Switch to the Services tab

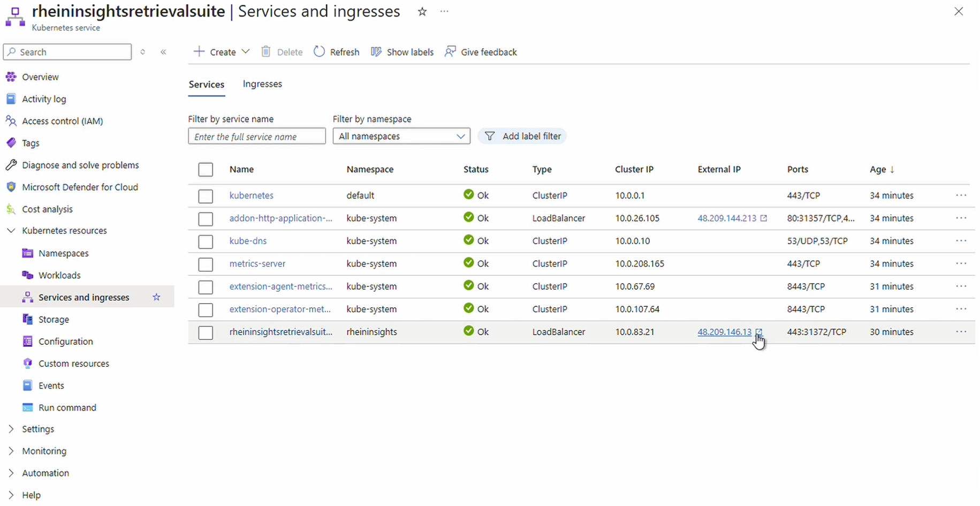(207, 85)
